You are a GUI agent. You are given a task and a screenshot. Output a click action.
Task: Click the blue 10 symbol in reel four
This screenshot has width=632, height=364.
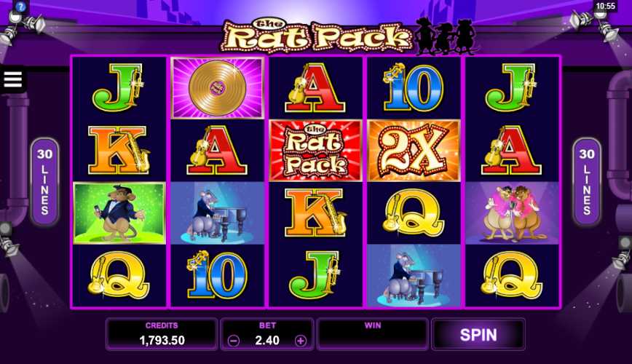click(414, 88)
